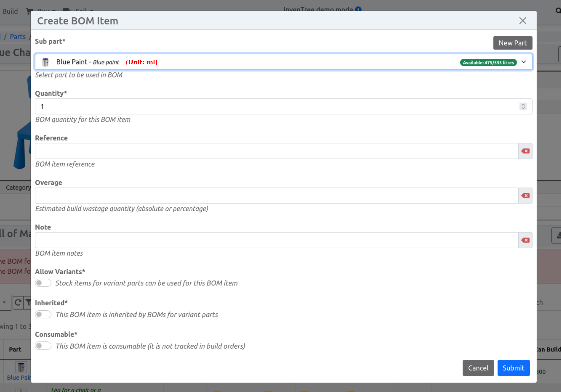Enable the Allow Variants toggle
561x392 pixels.
[x=43, y=283]
